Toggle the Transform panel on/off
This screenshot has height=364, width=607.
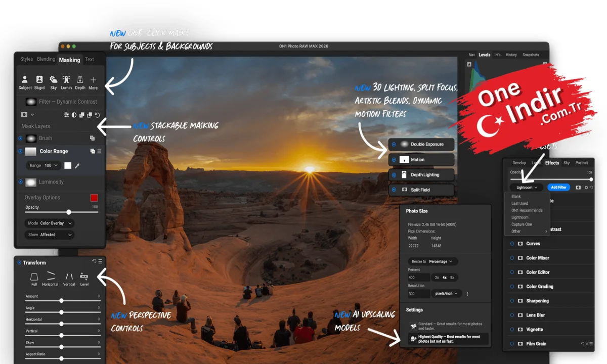(19, 262)
